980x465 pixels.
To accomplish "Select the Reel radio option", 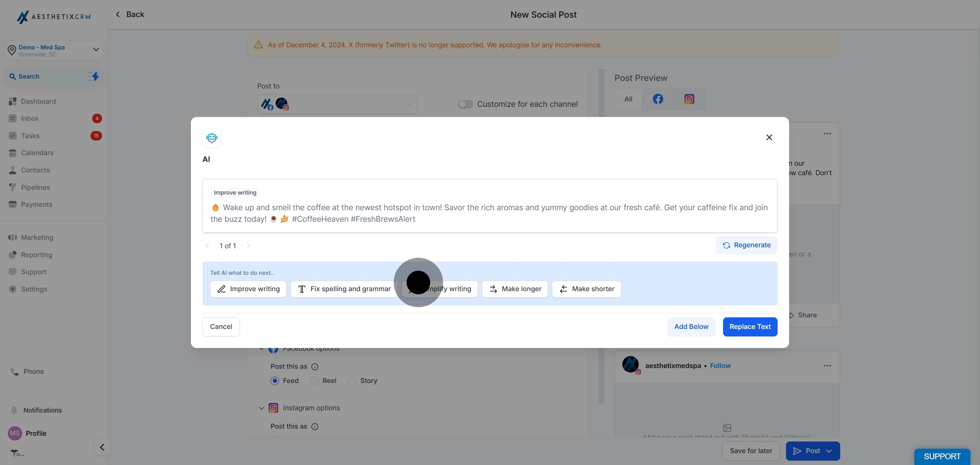I will point(314,381).
